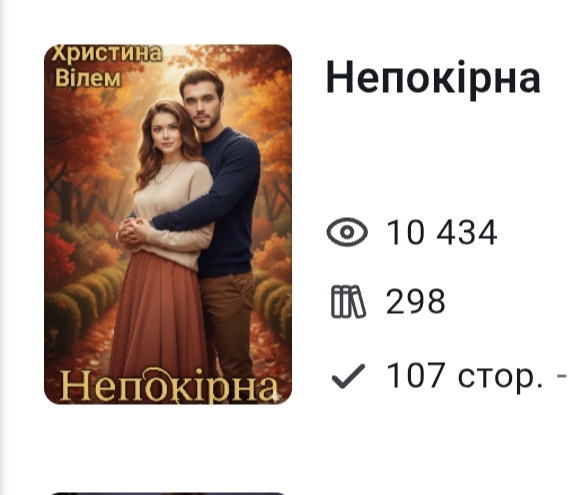Click the eye views icon
This screenshot has height=495, width=582.
347,232
